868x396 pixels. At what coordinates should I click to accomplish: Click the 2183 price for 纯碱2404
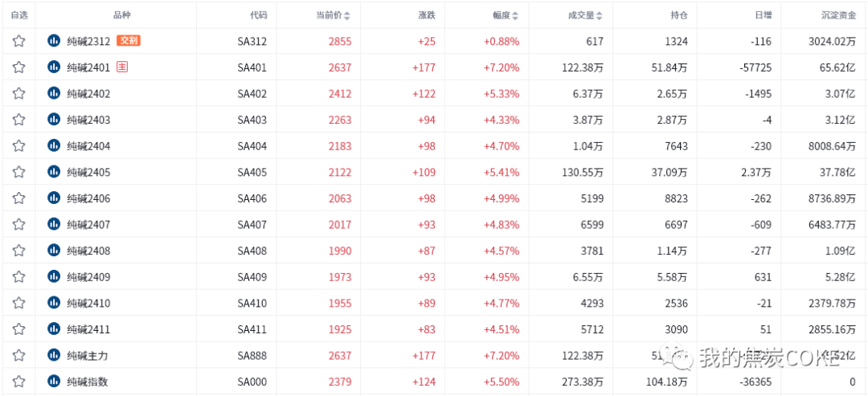tap(339, 146)
